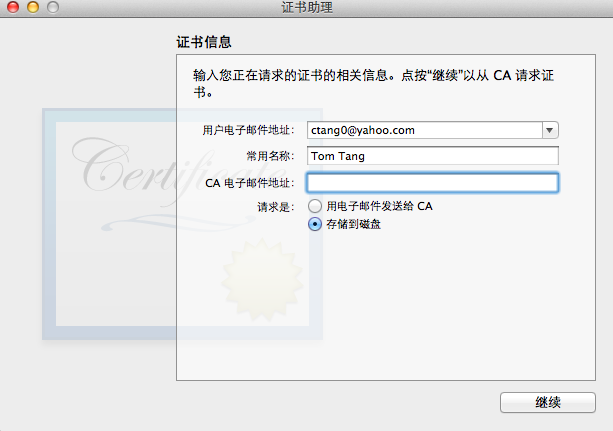613x431 pixels.
Task: Click the ctang0@yahoo.com email field
Action: click(425, 130)
